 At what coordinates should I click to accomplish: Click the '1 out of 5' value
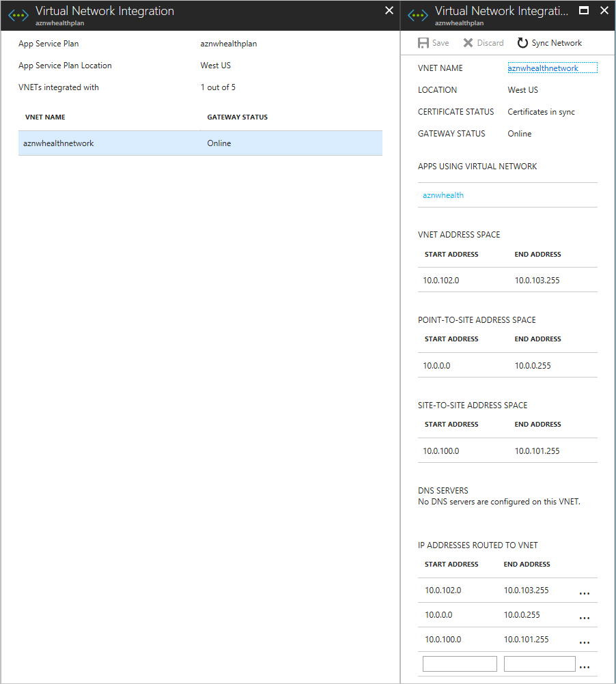coord(218,87)
